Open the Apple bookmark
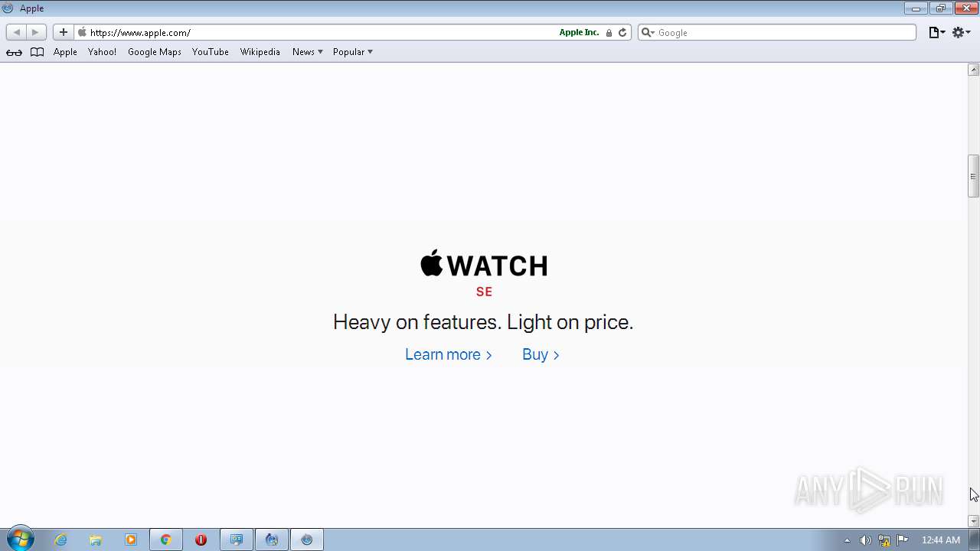Screen dimensions: 980x551 point(65,52)
